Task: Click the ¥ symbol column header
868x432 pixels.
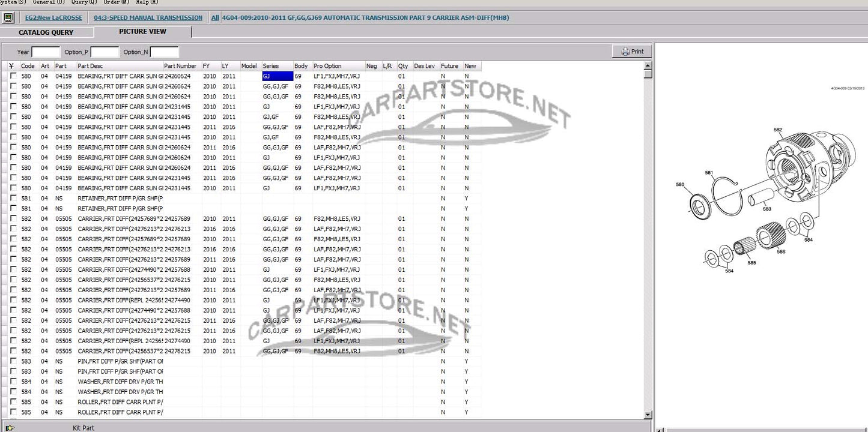Action: [11, 66]
